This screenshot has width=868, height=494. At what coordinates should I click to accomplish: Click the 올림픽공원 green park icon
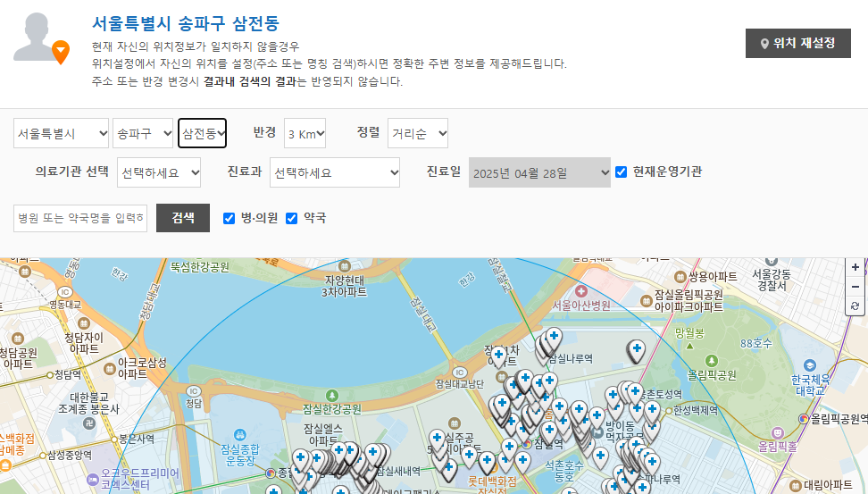(712, 361)
